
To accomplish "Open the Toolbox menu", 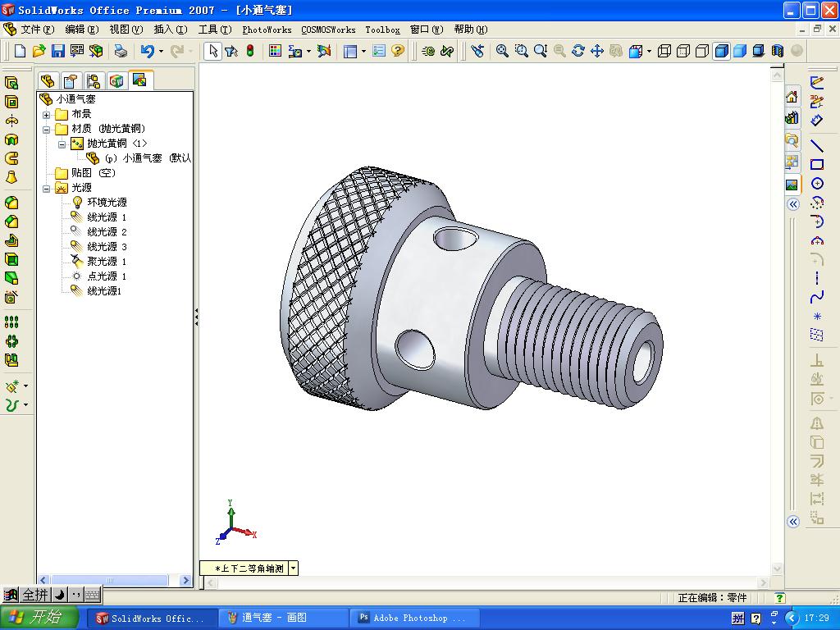I will pos(382,30).
